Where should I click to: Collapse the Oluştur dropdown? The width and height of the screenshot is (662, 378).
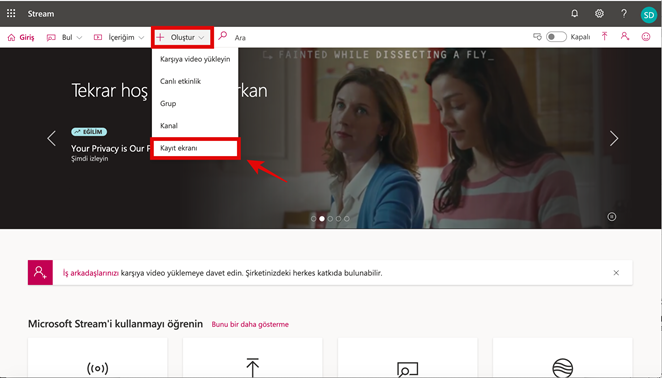(x=182, y=38)
